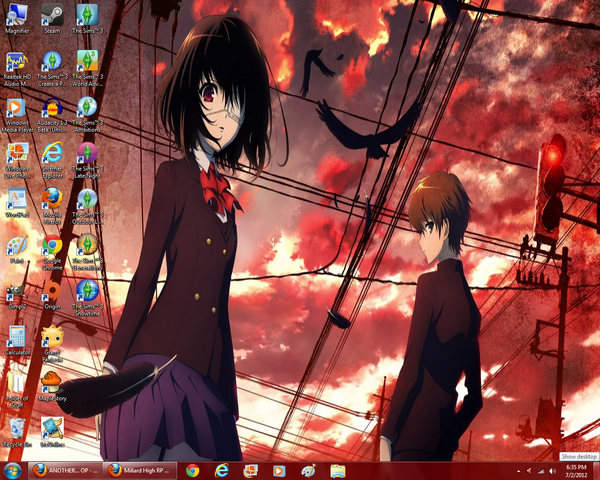Launch The Sims 3 Create a Pattern
The image size is (600, 480).
[x=52, y=69]
